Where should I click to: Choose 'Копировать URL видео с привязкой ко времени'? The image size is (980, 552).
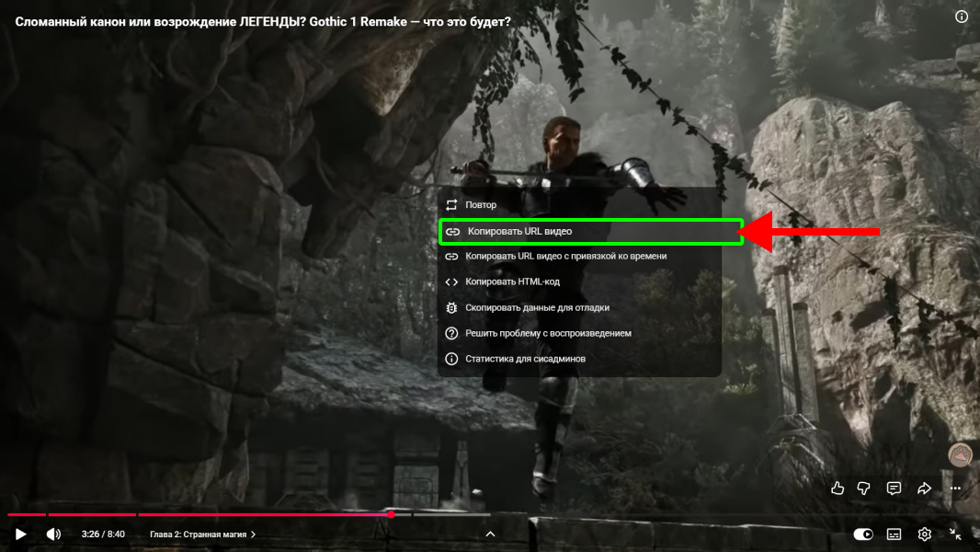point(579,257)
